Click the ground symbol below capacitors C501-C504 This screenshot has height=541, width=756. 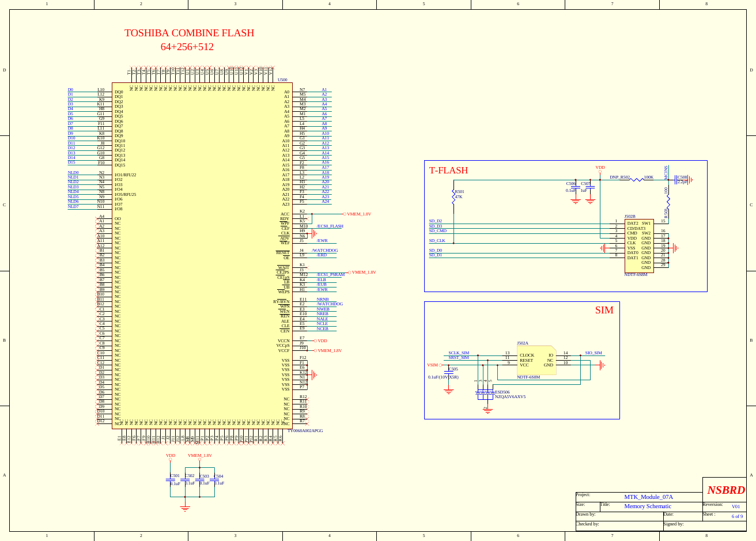click(x=185, y=506)
